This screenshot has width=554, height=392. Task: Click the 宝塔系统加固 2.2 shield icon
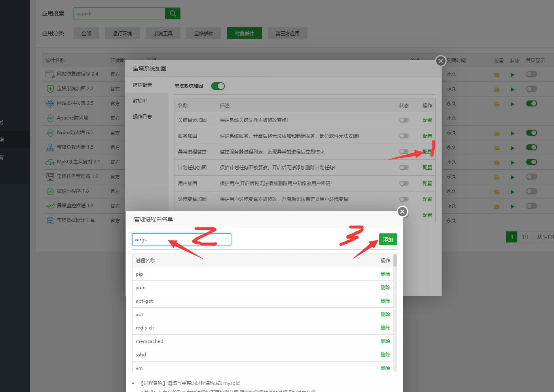tap(50, 89)
